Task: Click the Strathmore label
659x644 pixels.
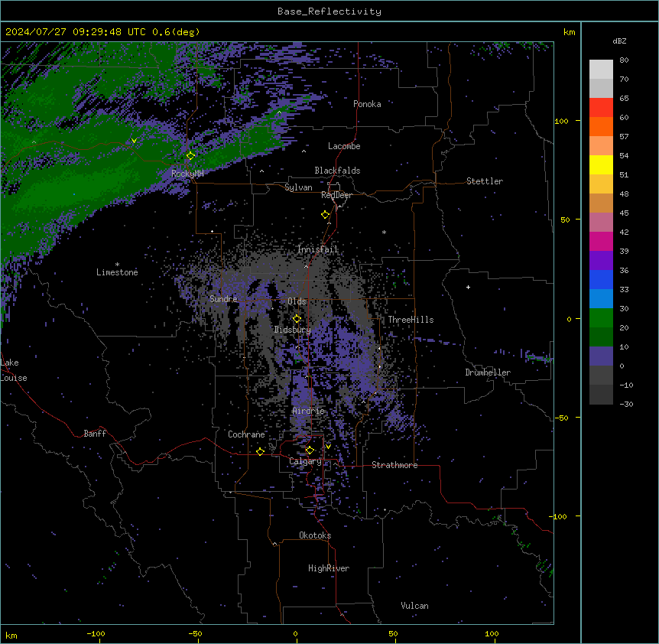Action: [394, 465]
